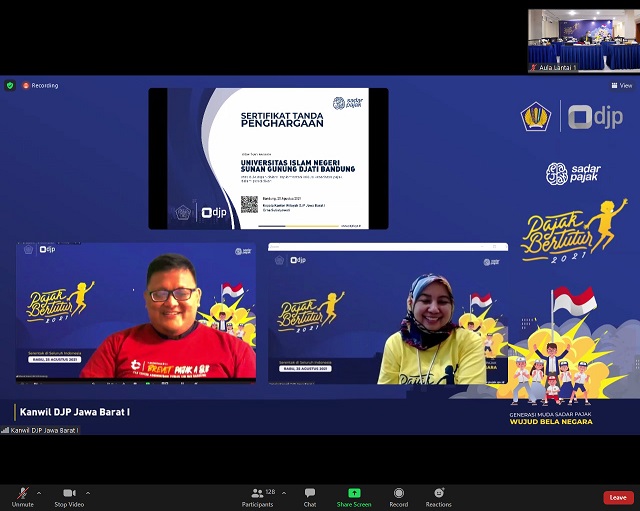The width and height of the screenshot is (640, 511).
Task: Open the Participants panel
Action: coord(257,496)
